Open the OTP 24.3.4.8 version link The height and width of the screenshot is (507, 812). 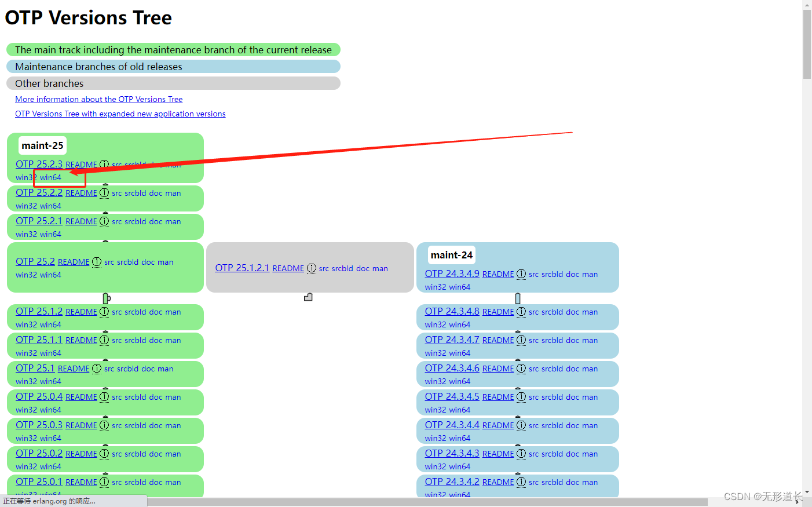(x=452, y=312)
